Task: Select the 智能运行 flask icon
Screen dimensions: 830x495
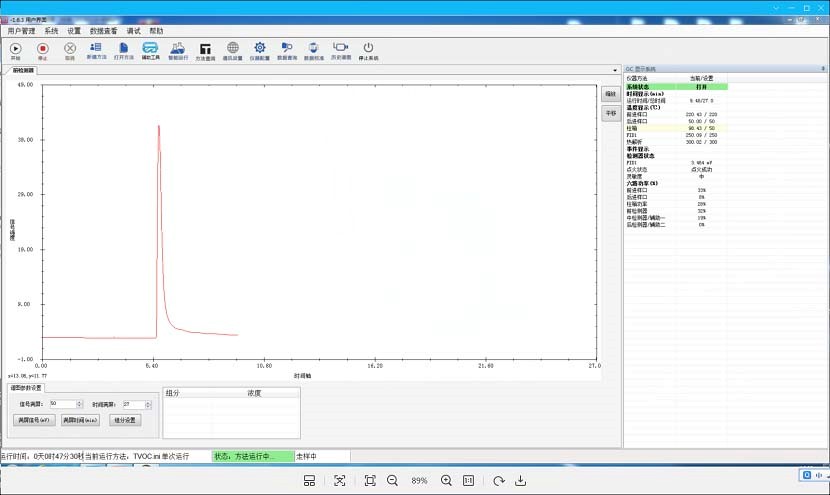Action: click(x=178, y=48)
